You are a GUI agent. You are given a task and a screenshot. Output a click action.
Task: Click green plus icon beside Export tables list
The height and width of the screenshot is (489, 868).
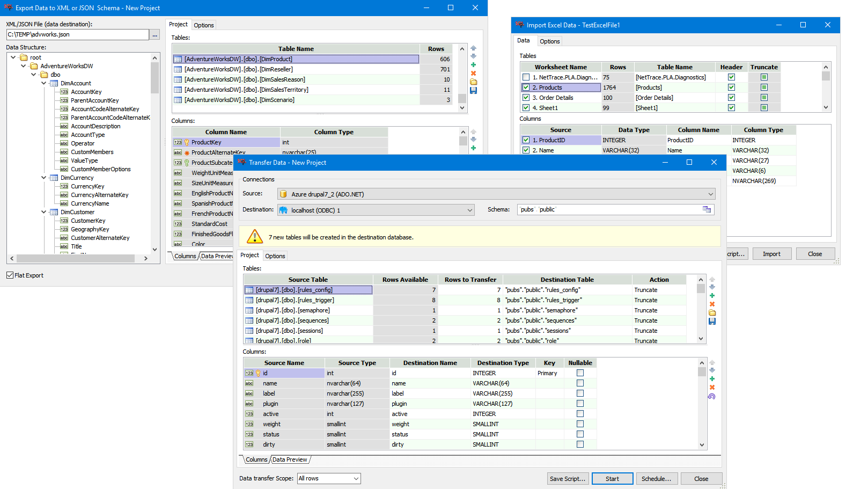point(473,65)
